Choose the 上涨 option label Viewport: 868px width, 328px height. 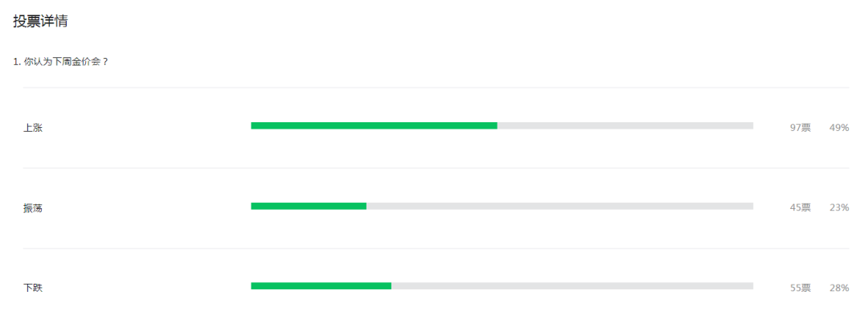tap(33, 128)
